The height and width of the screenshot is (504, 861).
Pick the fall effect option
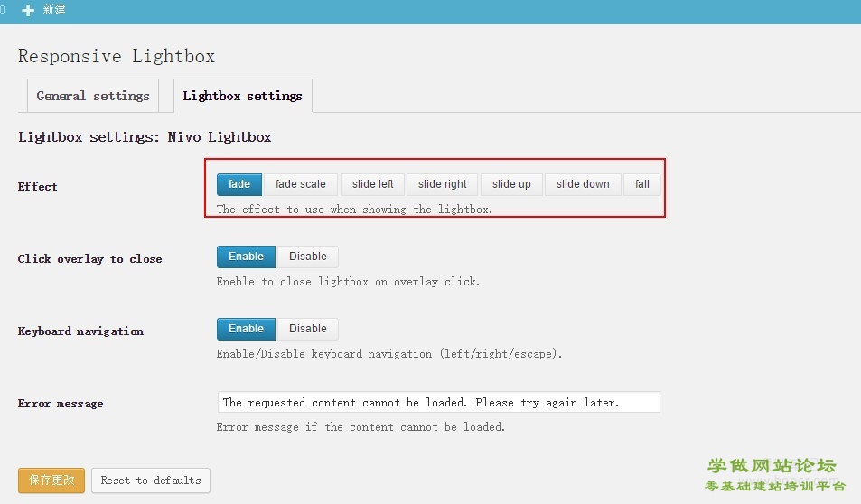click(641, 184)
